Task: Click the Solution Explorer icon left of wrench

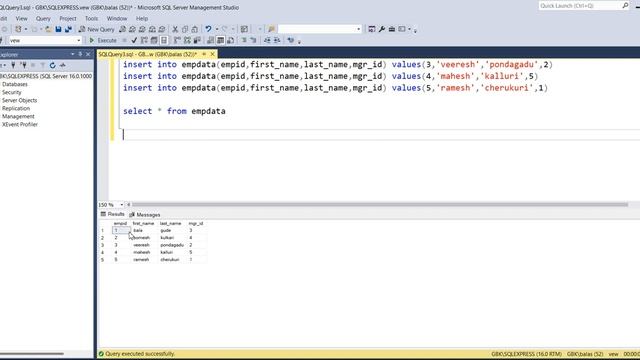Action: [x=371, y=29]
